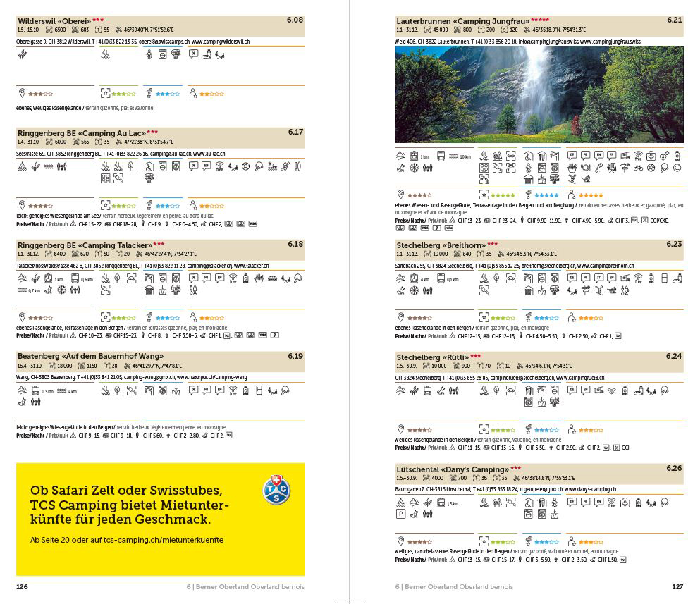Click the free WiFi icon in Camping Au Lac listing
Screen dimensions: 700x604
coord(219,167)
